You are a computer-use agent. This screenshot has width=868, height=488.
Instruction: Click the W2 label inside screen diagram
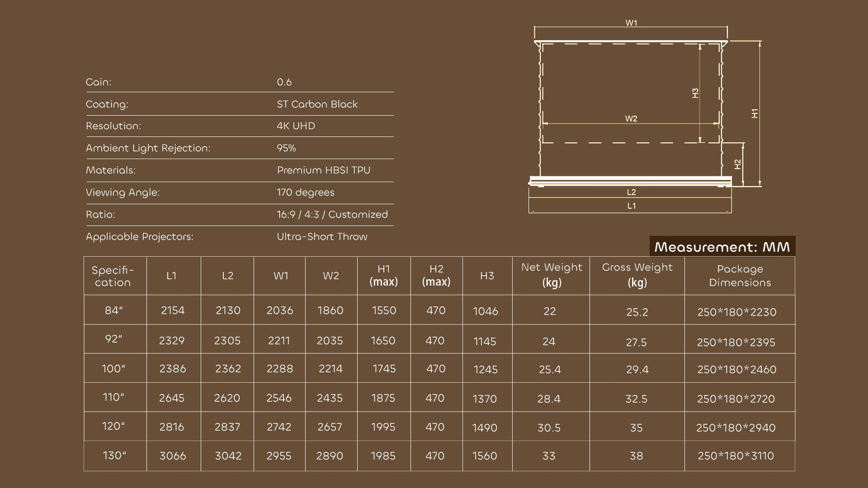pos(631,118)
